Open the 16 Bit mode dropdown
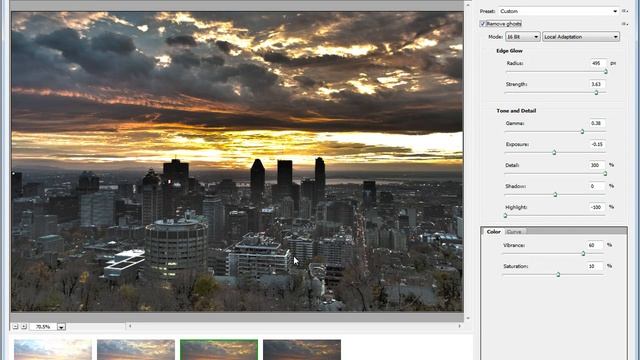The height and width of the screenshot is (360, 640). point(523,37)
